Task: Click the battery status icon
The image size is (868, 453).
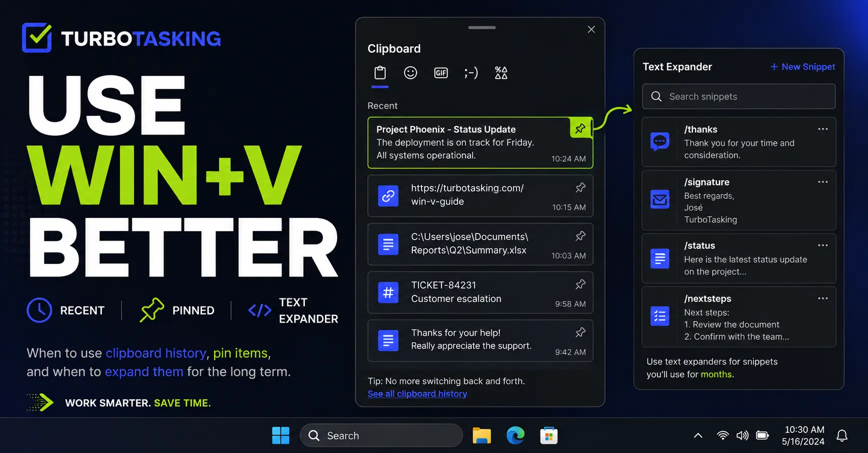Action: coord(762,435)
